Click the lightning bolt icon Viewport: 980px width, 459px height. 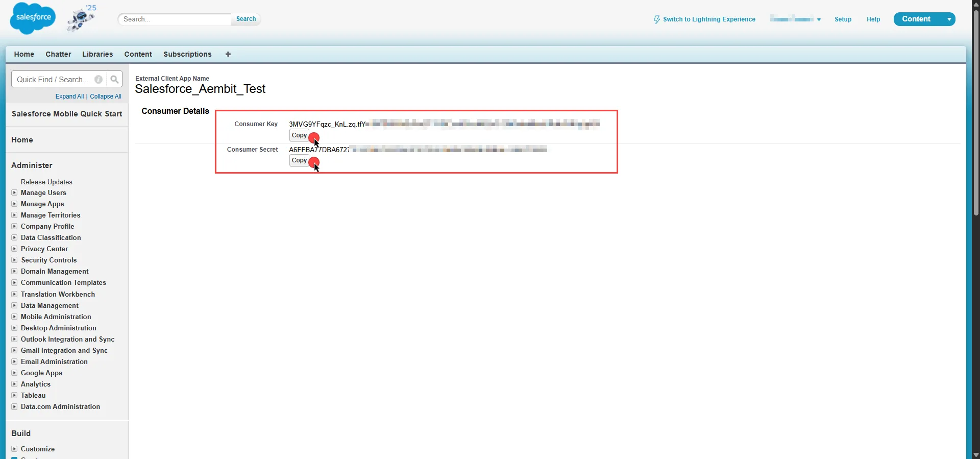click(656, 19)
